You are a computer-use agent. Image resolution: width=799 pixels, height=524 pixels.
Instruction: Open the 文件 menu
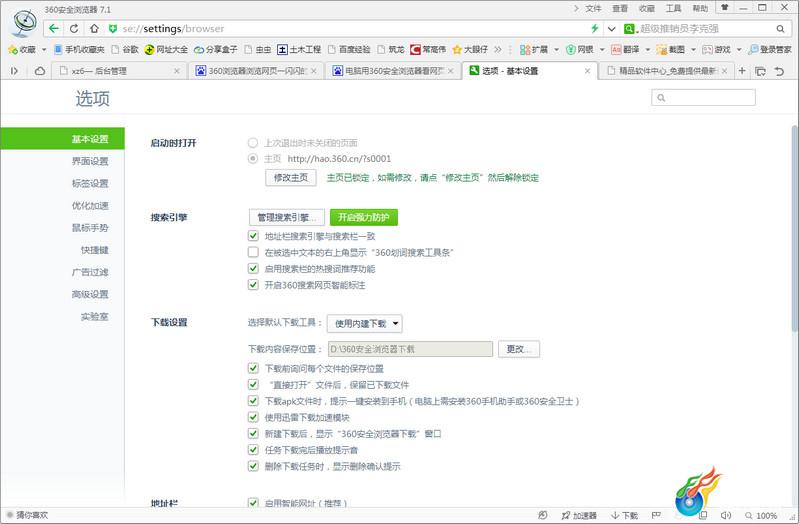coord(593,8)
